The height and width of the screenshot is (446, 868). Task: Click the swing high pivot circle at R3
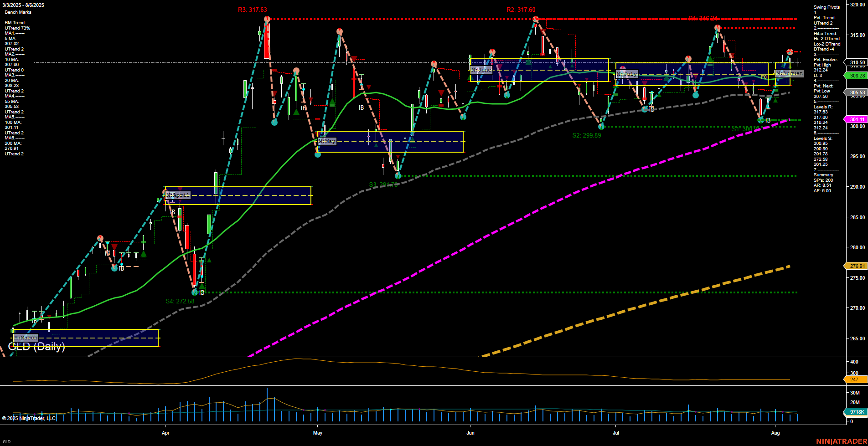pyautogui.click(x=267, y=19)
